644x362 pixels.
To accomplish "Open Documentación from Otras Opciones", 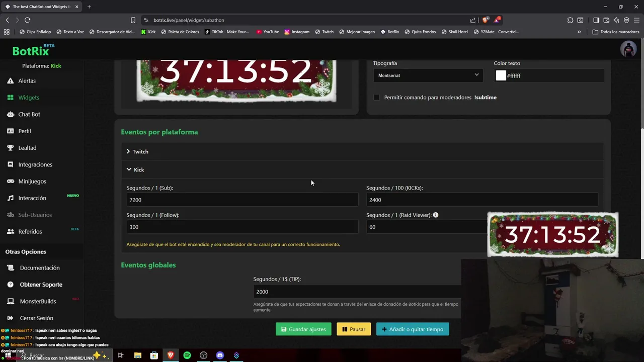I will [39, 268].
